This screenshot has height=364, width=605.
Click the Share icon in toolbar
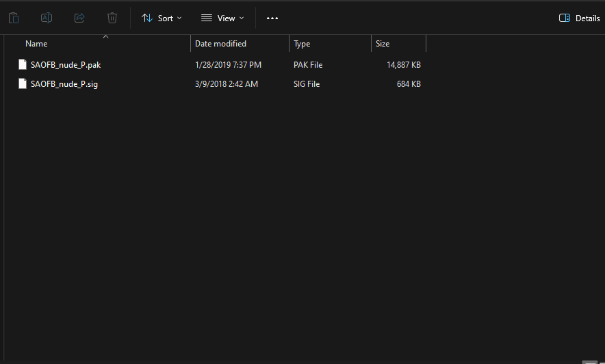click(79, 18)
